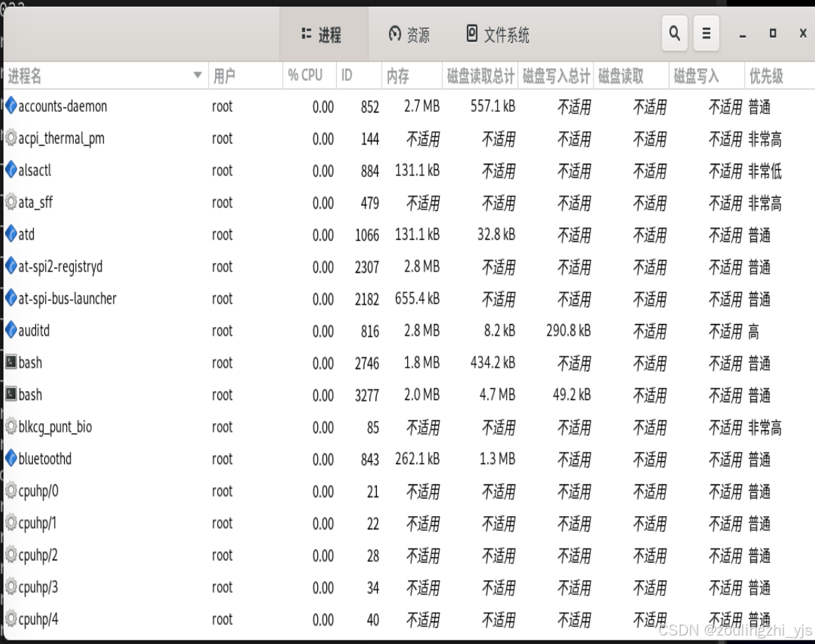Sort by 内存 column header

[x=412, y=76]
